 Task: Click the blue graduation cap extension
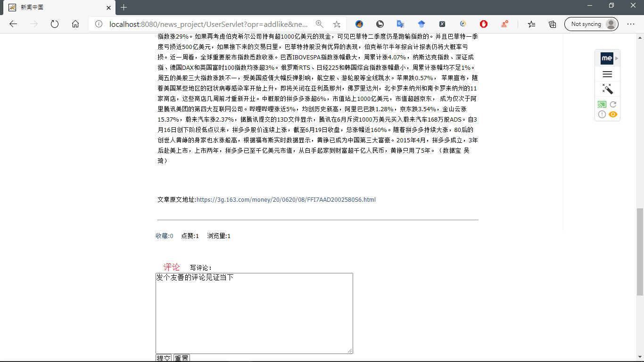pyautogui.click(x=421, y=24)
